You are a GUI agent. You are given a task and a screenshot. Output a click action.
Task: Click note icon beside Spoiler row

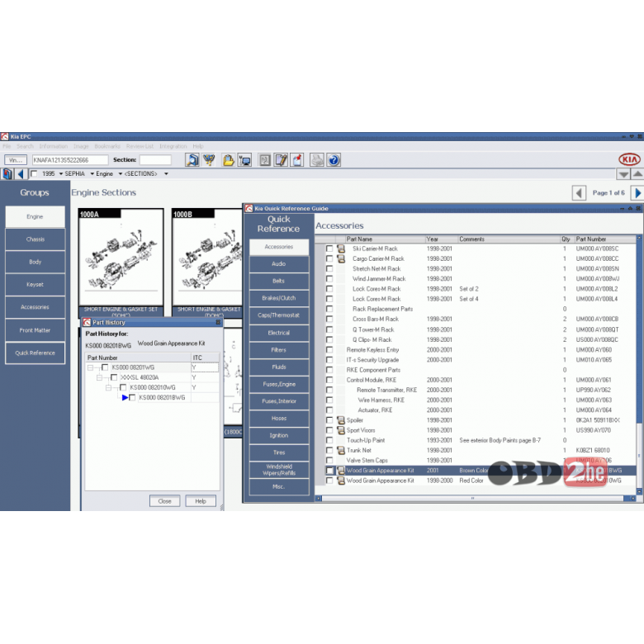tap(341, 420)
